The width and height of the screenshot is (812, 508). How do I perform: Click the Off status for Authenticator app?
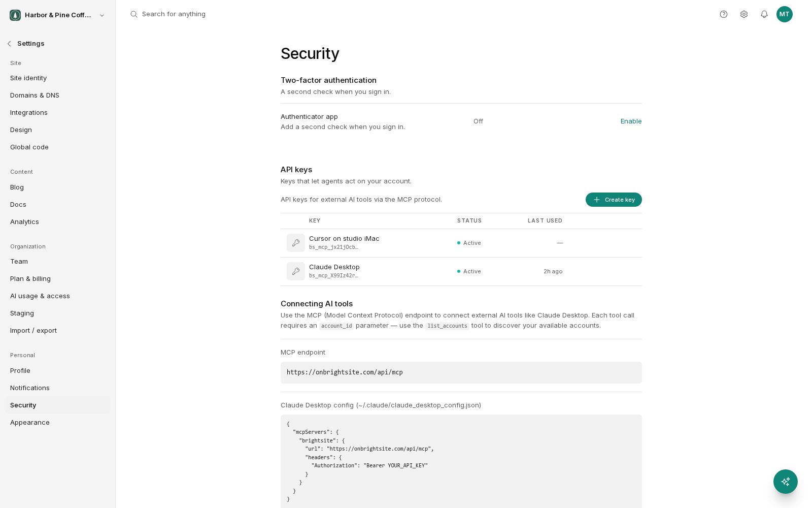[478, 121]
